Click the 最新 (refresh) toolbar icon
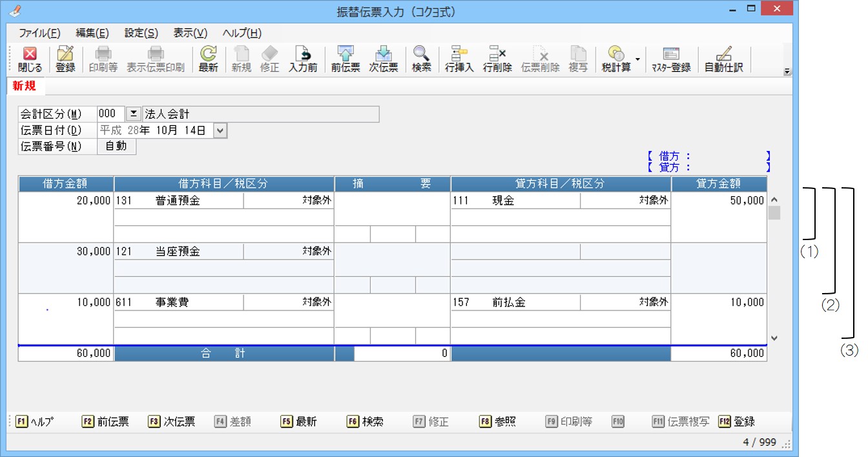The width and height of the screenshot is (868, 457). point(208,59)
